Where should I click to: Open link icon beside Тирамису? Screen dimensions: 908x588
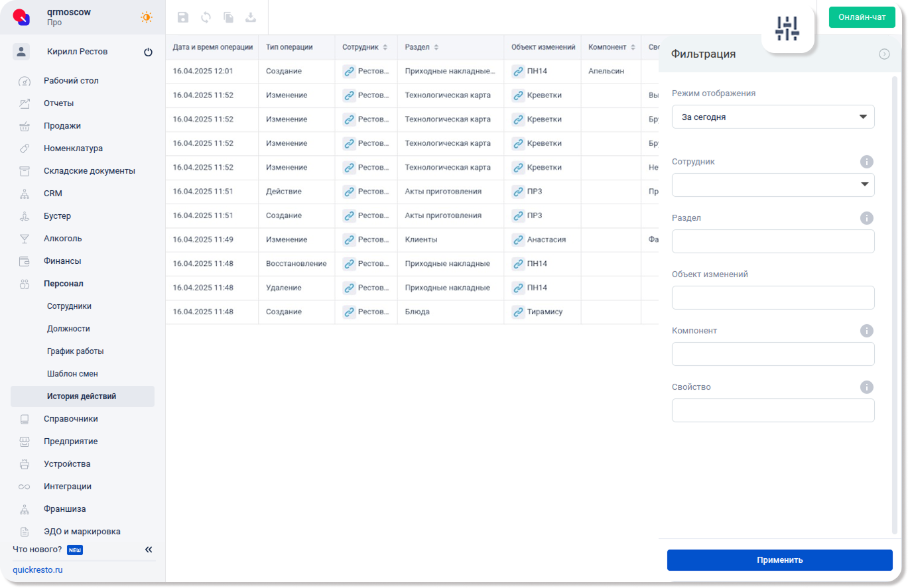(x=518, y=312)
